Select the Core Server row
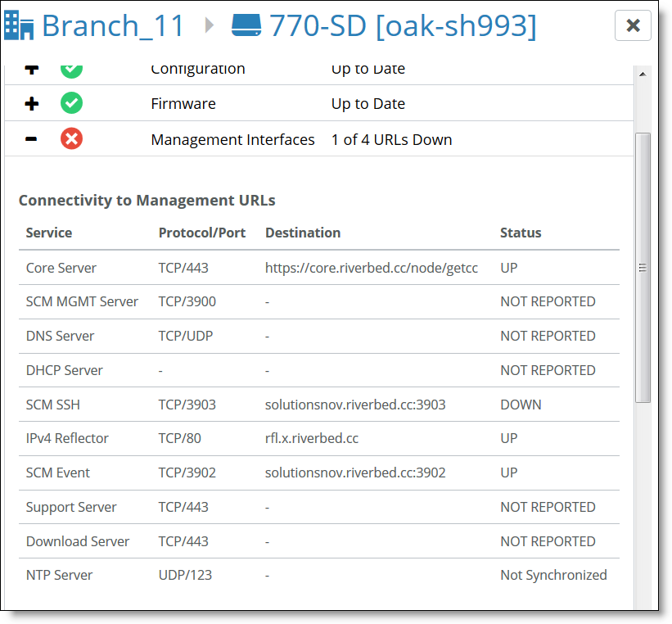This screenshot has width=672, height=624. (319, 268)
